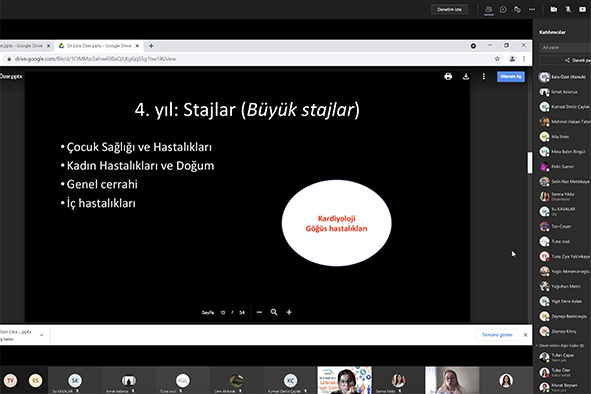
Task: Select the active Özer.pptx Google Drive tab
Action: [x=99, y=46]
